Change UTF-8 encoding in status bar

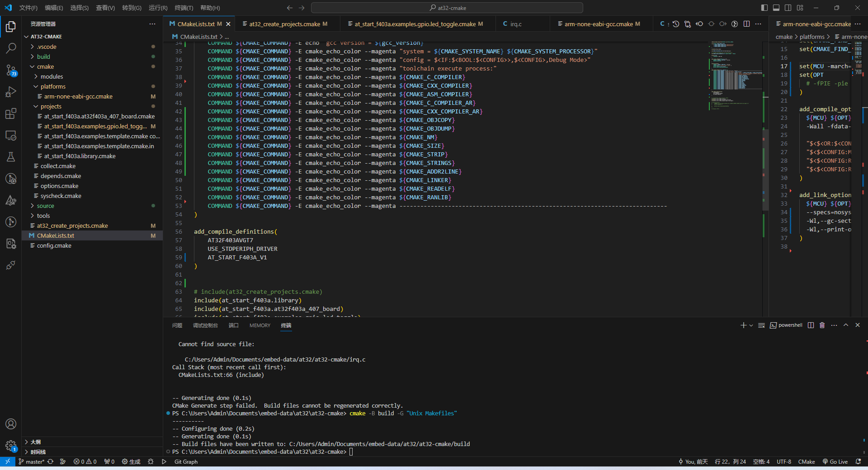pyautogui.click(x=784, y=462)
